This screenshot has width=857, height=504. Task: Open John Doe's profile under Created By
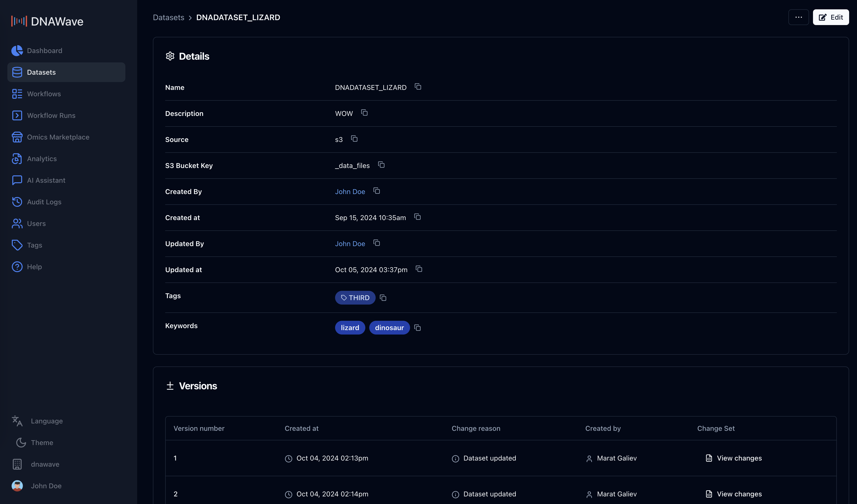pyautogui.click(x=350, y=191)
